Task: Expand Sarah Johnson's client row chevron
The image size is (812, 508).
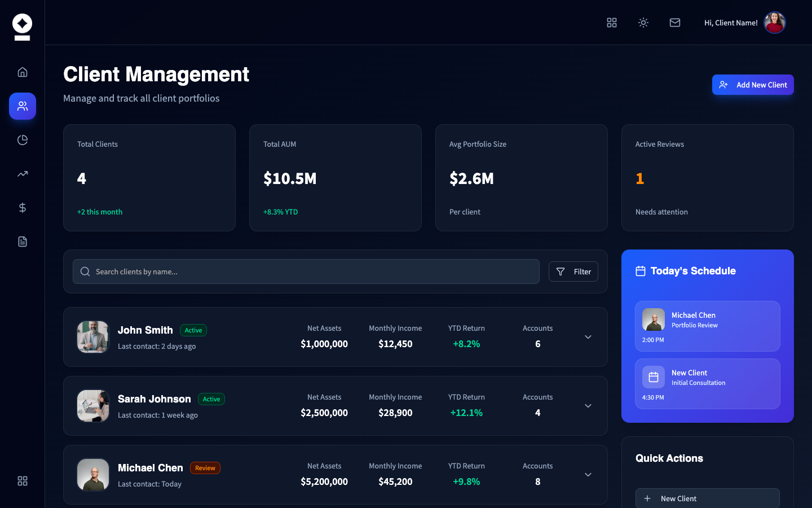Action: click(588, 406)
